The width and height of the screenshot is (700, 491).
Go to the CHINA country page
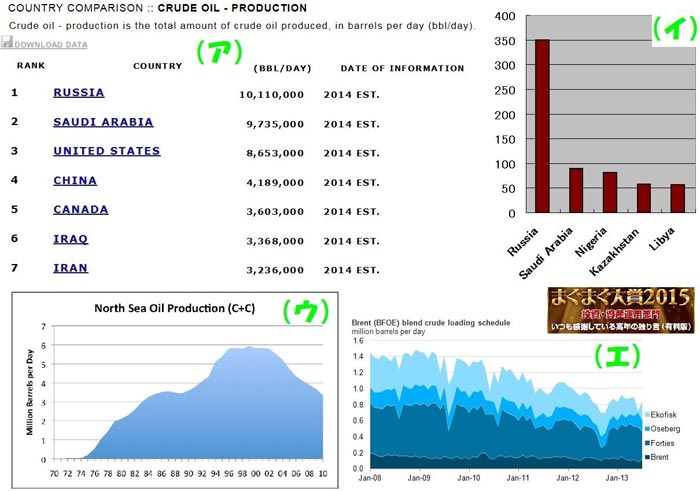click(75, 180)
